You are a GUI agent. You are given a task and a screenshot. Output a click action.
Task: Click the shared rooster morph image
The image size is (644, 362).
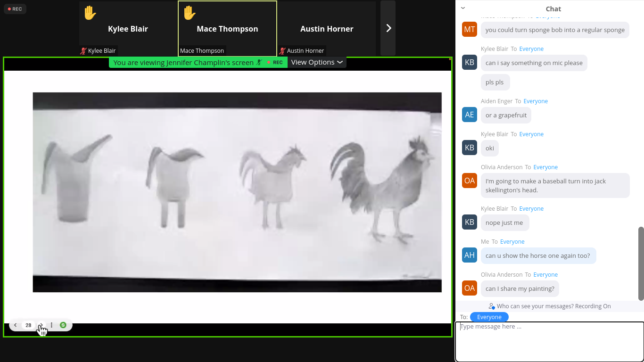click(237, 192)
